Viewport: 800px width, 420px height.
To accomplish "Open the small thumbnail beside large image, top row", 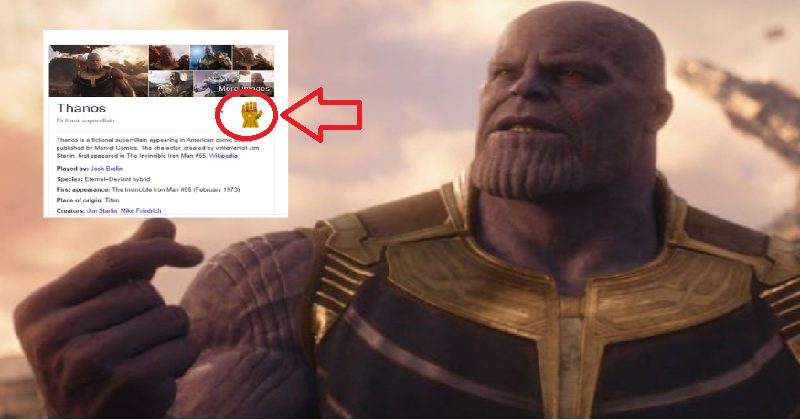I will tap(169, 57).
